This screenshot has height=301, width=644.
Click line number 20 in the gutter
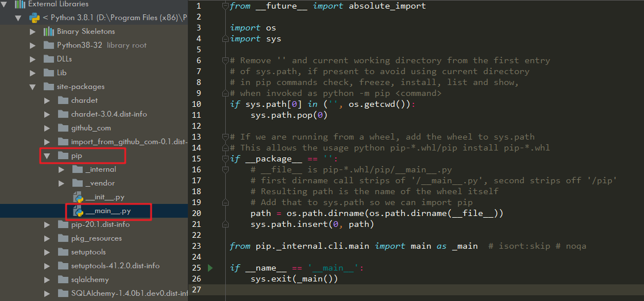coord(196,213)
